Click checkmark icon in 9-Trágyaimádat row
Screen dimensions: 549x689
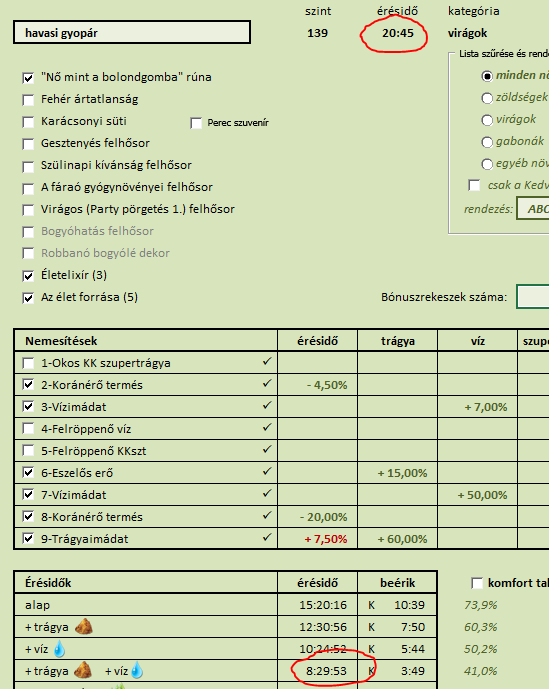click(267, 537)
